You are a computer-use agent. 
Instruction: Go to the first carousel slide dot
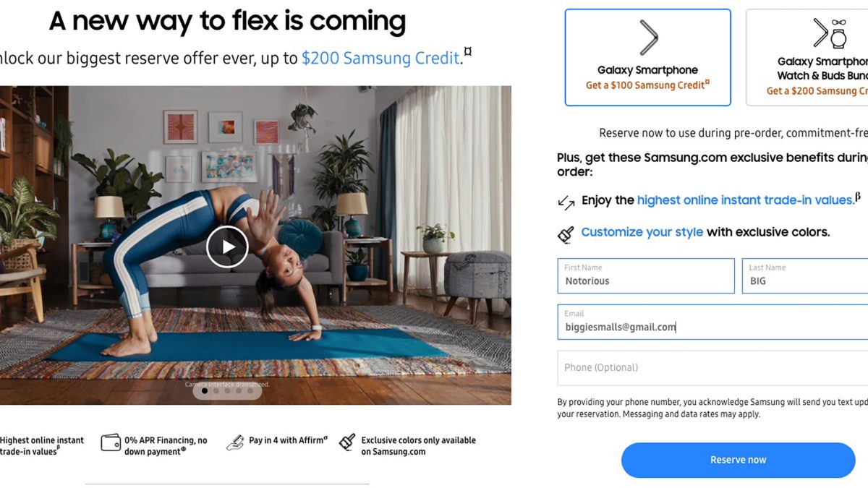point(205,391)
